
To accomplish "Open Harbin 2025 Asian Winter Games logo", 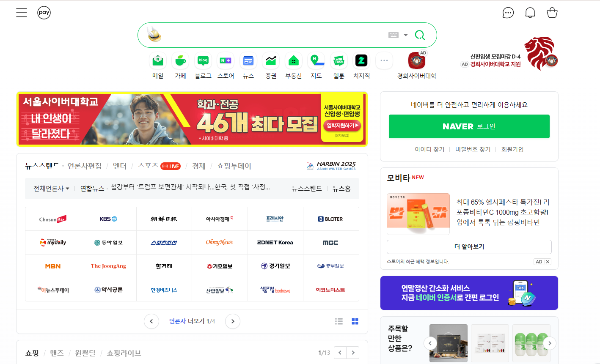I will point(331,166).
